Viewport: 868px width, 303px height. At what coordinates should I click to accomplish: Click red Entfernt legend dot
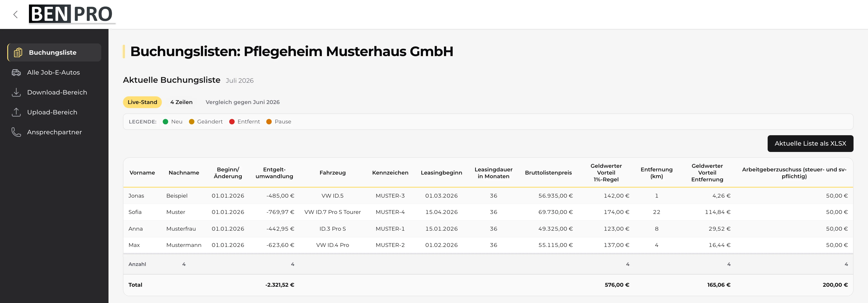click(232, 122)
